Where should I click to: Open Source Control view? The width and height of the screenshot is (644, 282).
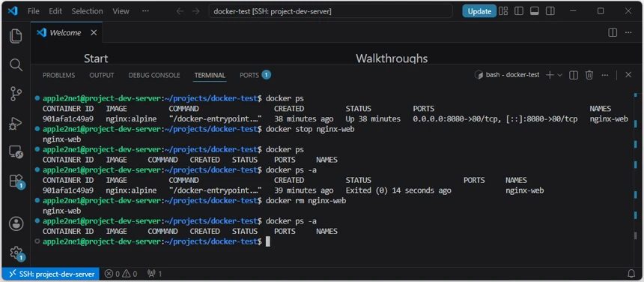tap(16, 94)
